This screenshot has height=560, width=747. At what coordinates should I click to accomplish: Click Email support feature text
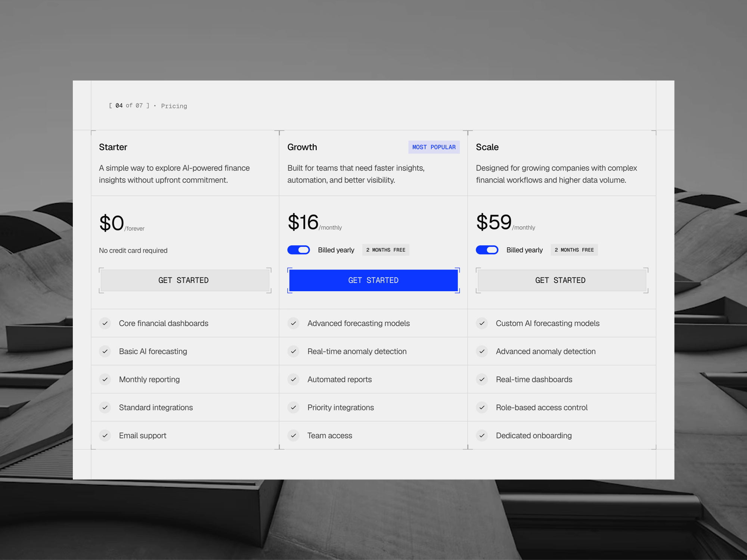143,435
